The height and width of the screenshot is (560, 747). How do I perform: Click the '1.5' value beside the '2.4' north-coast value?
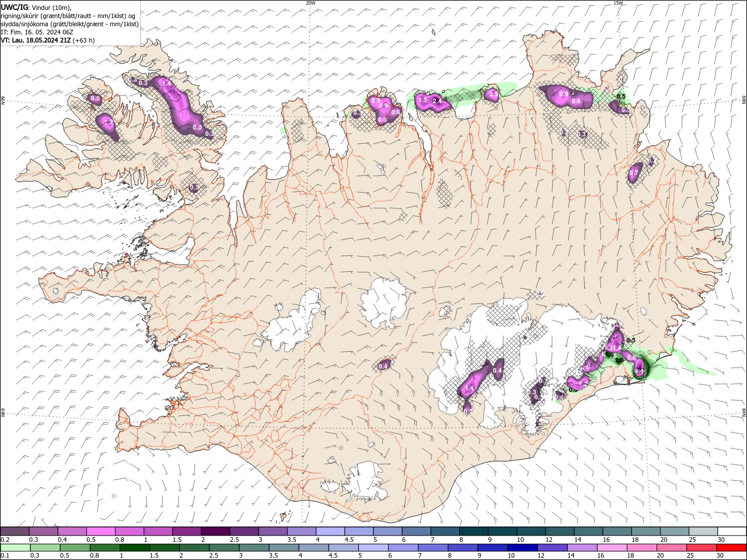click(423, 100)
